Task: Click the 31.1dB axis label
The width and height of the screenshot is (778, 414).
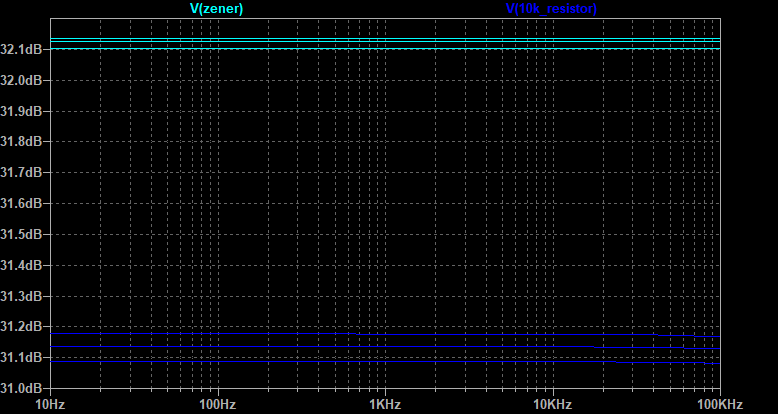Action: tap(21, 357)
